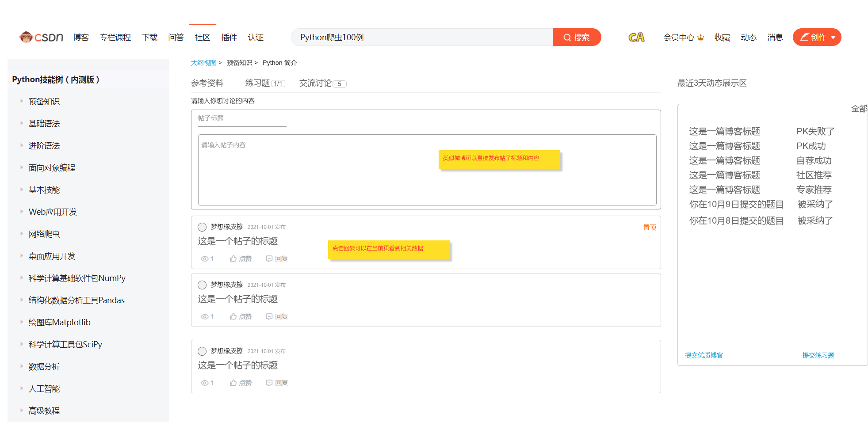The image size is (868, 422).
Task: Switch to the 参考资料 tab
Action: click(207, 83)
